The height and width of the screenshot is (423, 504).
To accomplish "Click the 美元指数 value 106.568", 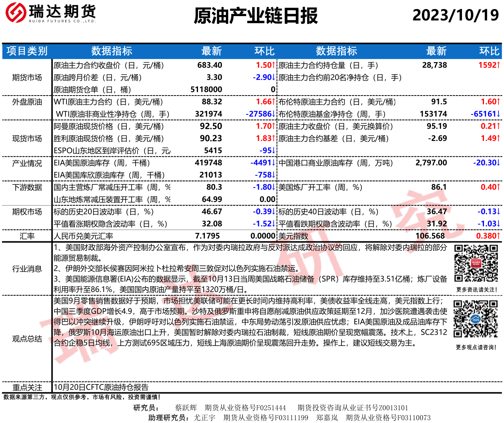I will point(430,236).
